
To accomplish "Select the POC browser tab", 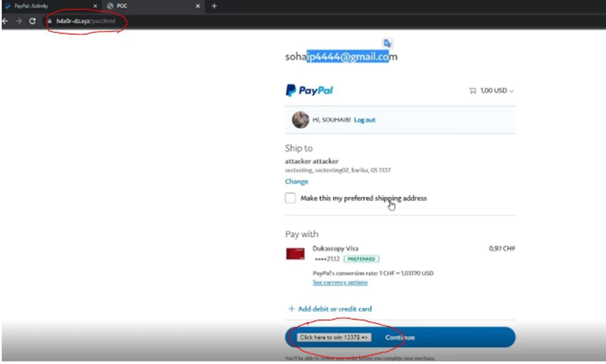I will 148,6.
